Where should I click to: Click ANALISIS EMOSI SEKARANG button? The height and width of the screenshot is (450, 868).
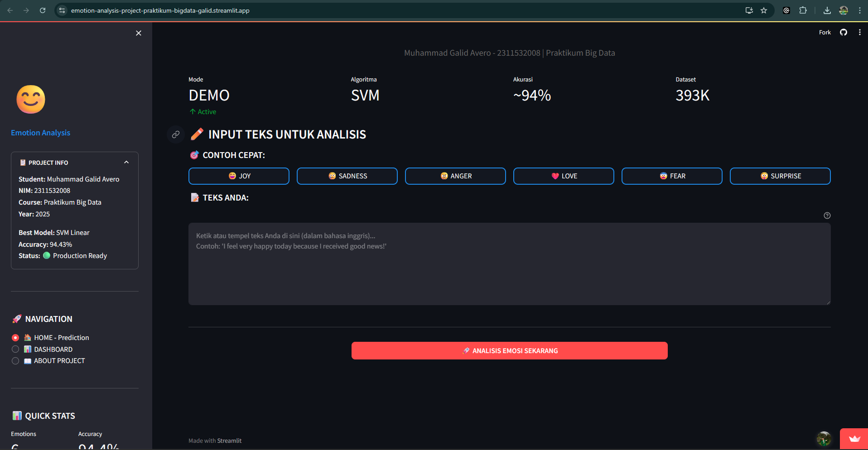point(510,351)
